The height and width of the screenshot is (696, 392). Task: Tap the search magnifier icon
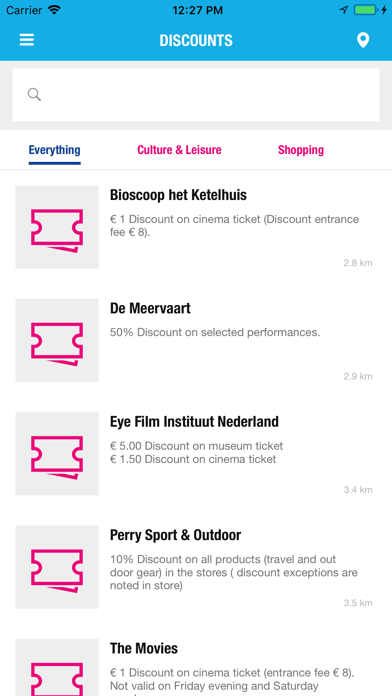point(34,95)
